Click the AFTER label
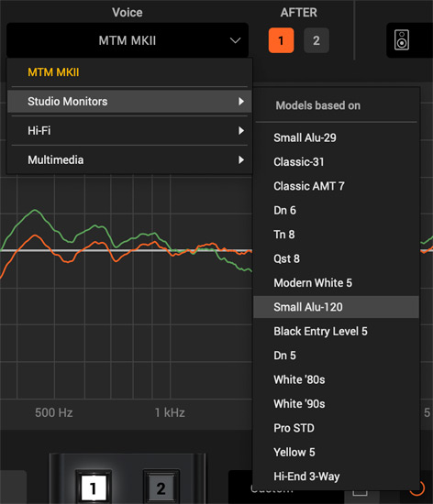Screen dimensions: 433x504 298,13
